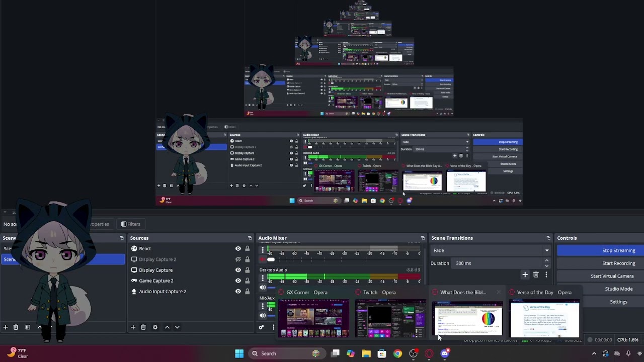This screenshot has height=362, width=644.
Task: Add a scene transition with the plus icon
Action: pyautogui.click(x=525, y=275)
